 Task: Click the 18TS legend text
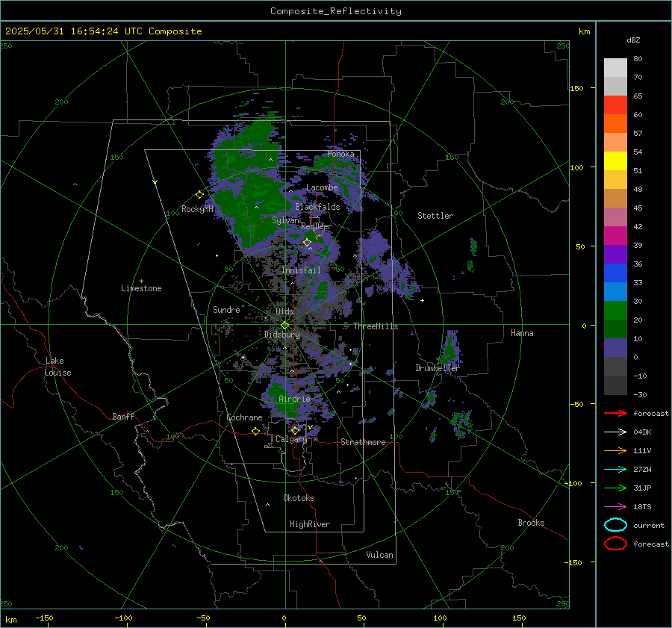click(x=642, y=507)
